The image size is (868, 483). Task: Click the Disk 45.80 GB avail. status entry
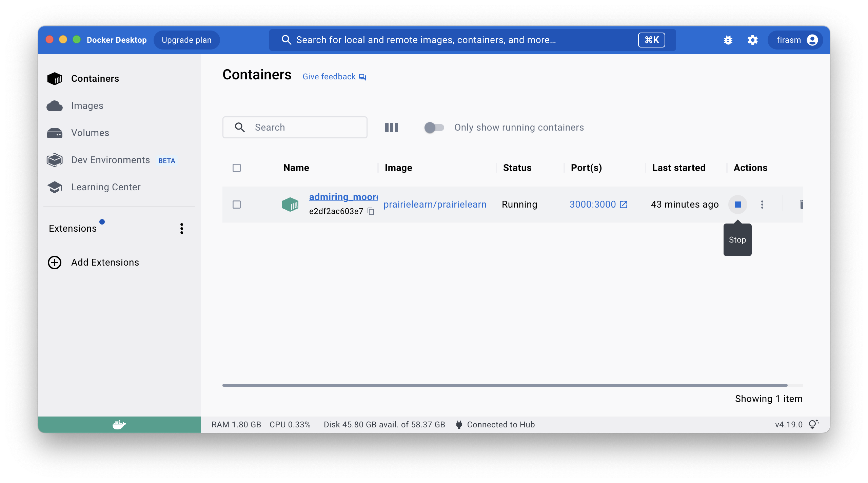[x=384, y=425]
